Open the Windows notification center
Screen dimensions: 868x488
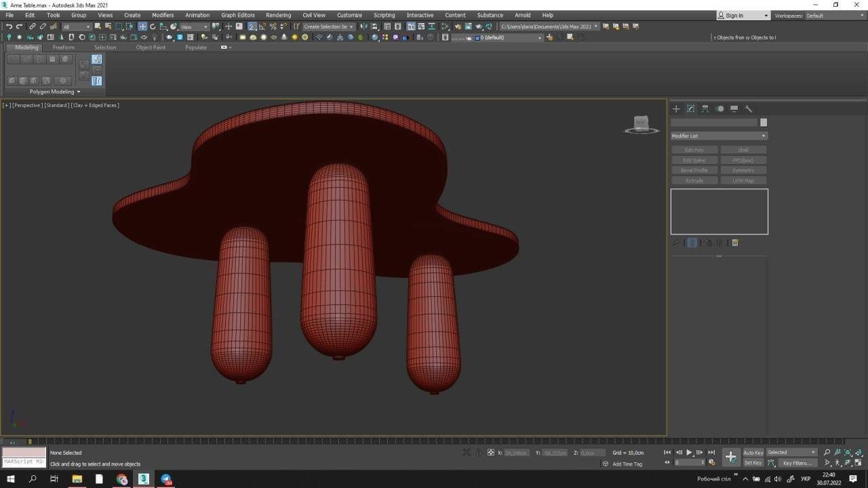[854, 479]
